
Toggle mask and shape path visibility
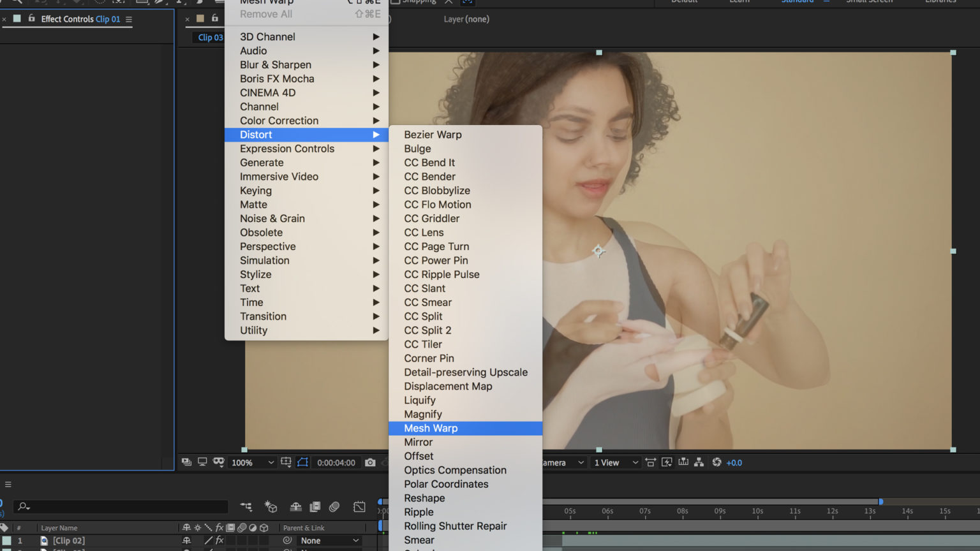click(303, 462)
